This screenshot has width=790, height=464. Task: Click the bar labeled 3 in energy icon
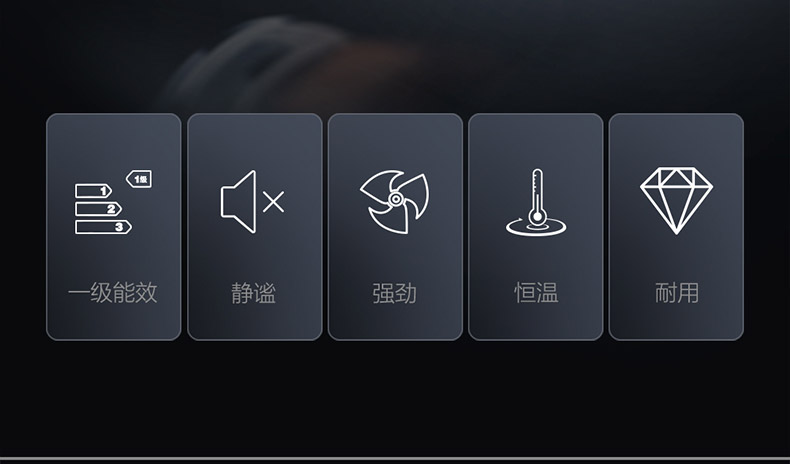pos(103,227)
